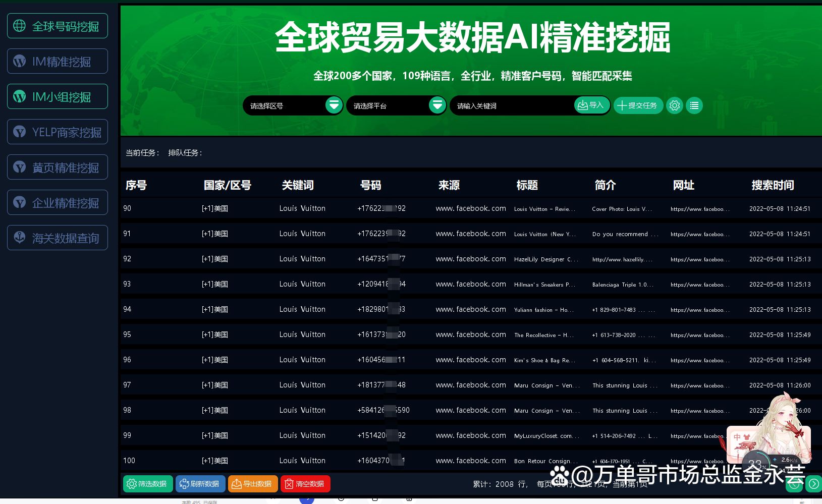Select title 'Louis Vuitton (New Y...' in row 91
Image resolution: width=822 pixels, height=504 pixels.
544,234
